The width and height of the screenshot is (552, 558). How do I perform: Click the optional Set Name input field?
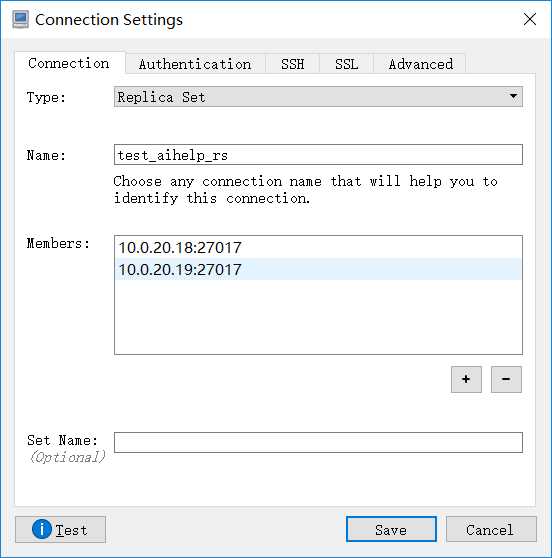pyautogui.click(x=318, y=442)
